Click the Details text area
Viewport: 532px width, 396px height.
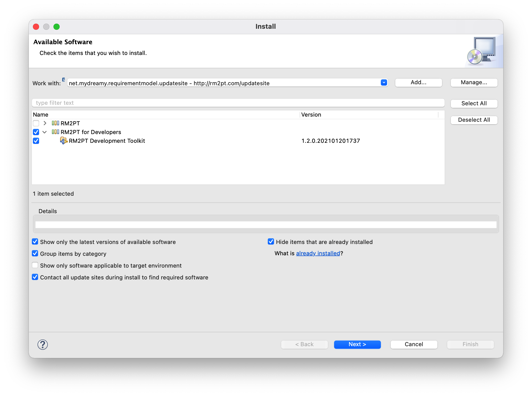coord(266,225)
